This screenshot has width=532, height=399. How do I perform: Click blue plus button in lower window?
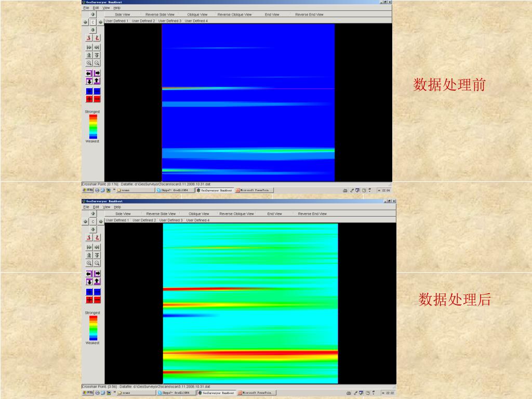(x=89, y=292)
